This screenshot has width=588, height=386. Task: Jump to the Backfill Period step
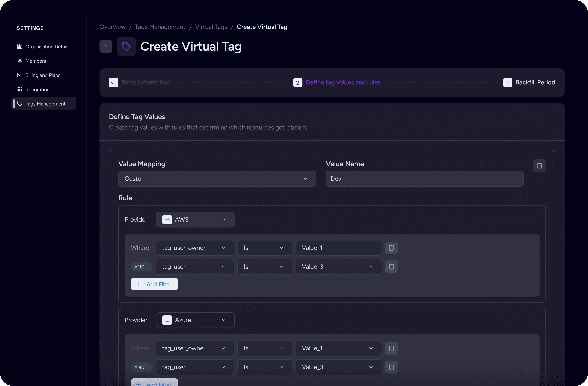(x=529, y=82)
